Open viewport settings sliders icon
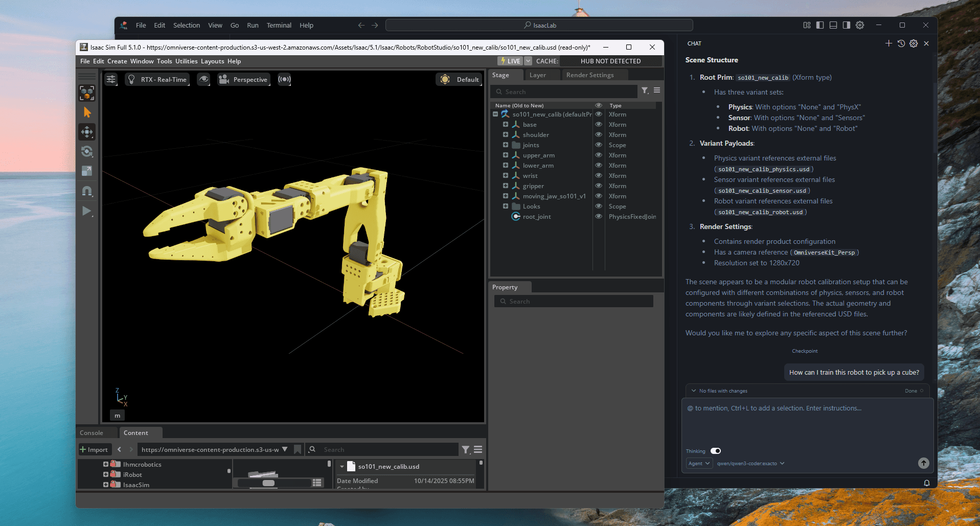Viewport: 980px width, 526px height. tap(111, 79)
